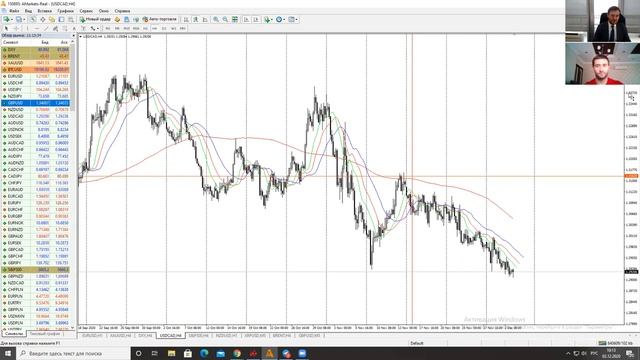Open the XAUUSD,H4 chart tab
640x360 pixels.
click(120, 336)
